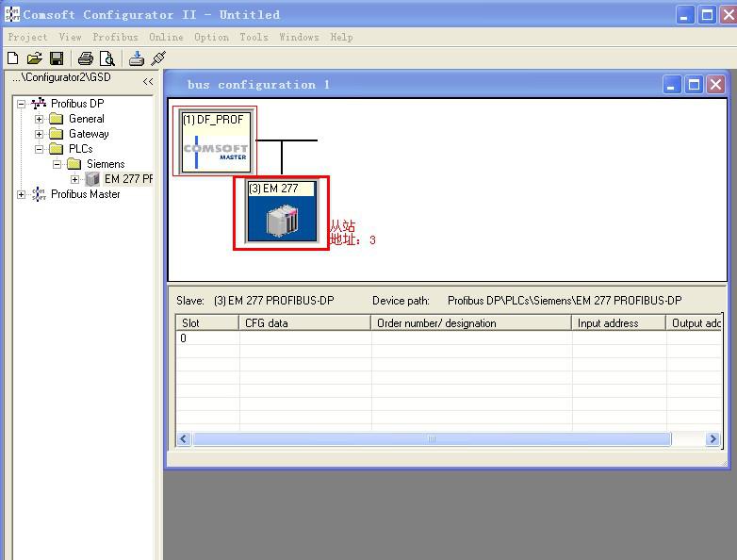The width and height of the screenshot is (737, 560).
Task: Click the Comsoft application icon in the title bar
Action: (x=12, y=14)
